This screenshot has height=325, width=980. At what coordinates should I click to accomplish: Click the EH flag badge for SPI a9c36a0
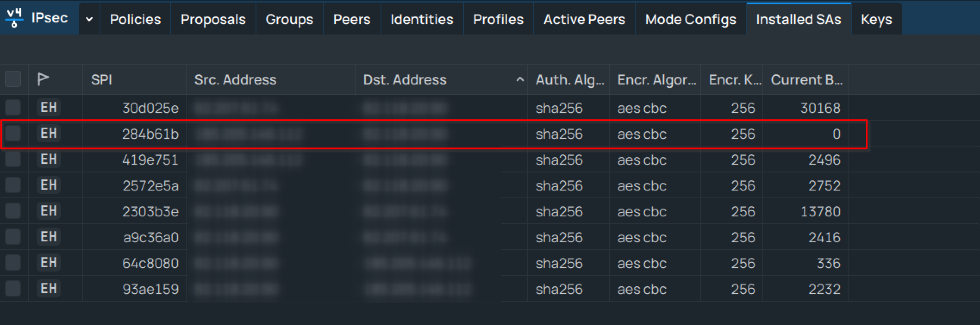pos(48,237)
